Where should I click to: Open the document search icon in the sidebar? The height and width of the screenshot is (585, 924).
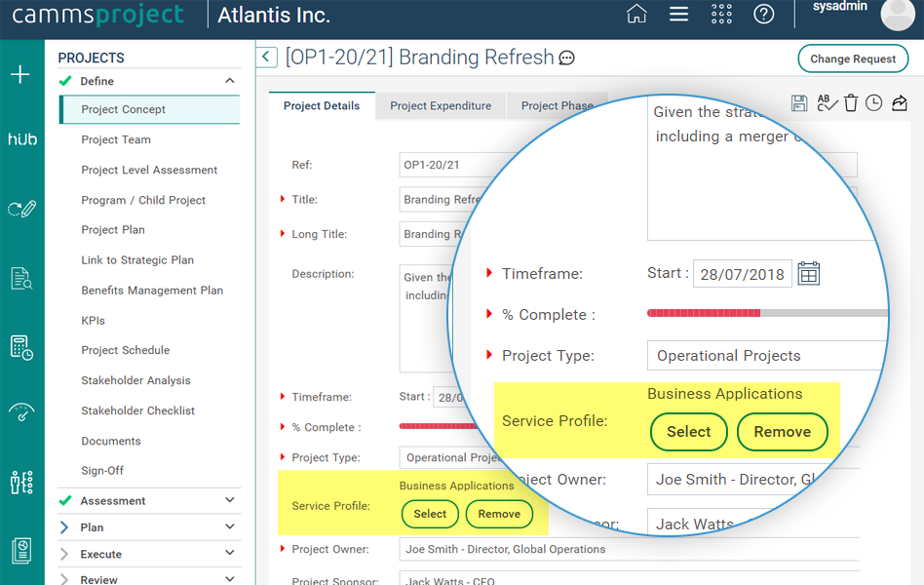21,278
